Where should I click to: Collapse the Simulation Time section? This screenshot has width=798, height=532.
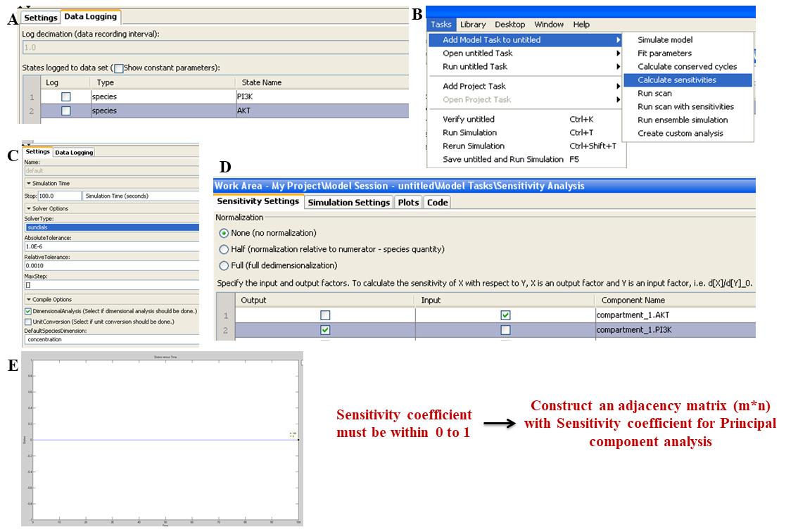(28, 183)
